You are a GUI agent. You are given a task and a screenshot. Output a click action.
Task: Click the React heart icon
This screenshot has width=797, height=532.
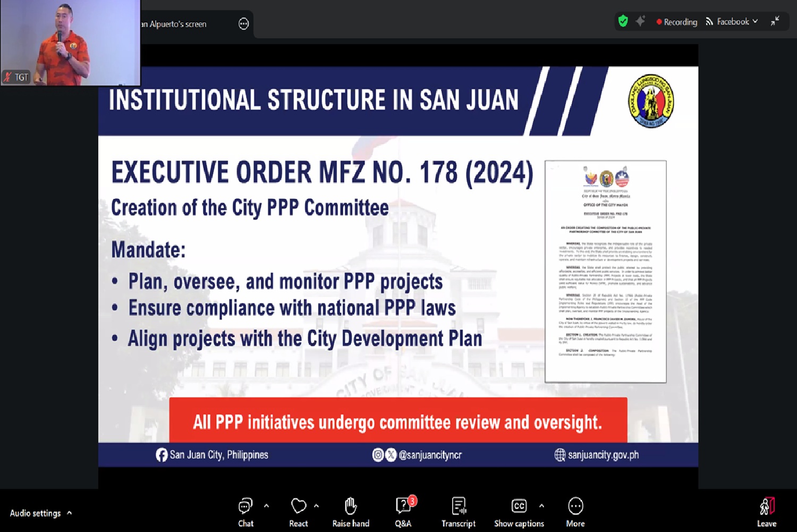(299, 512)
